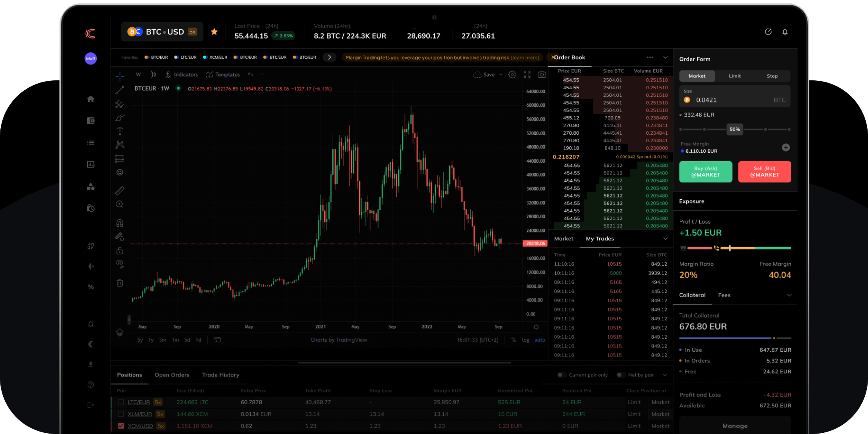This screenshot has width=868, height=434.
Task: Select the text annotation tool
Action: coord(119,131)
